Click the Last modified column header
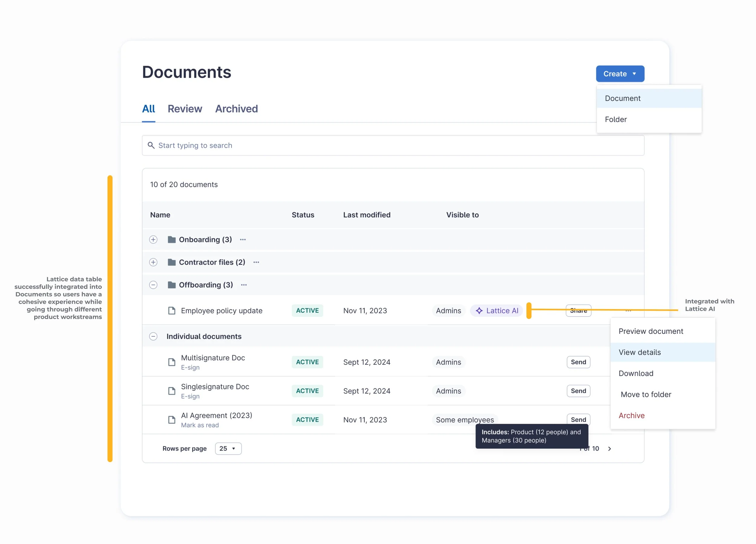The height and width of the screenshot is (544, 756). click(x=367, y=215)
